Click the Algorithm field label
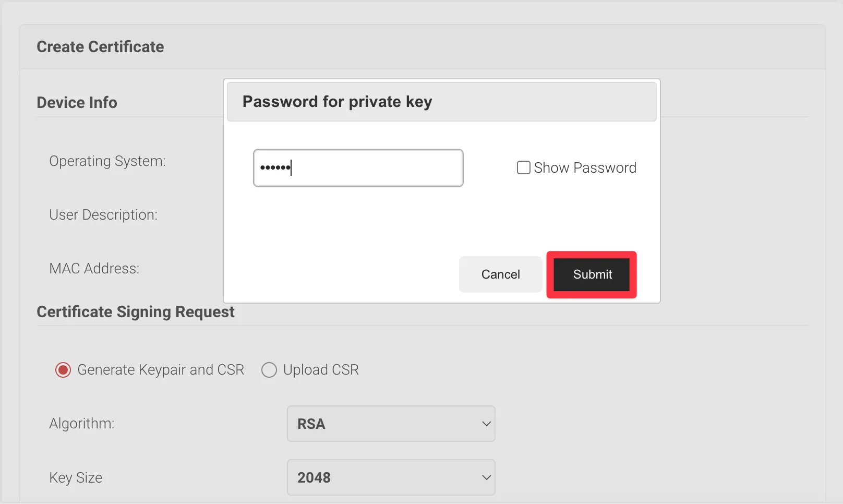 (x=82, y=424)
